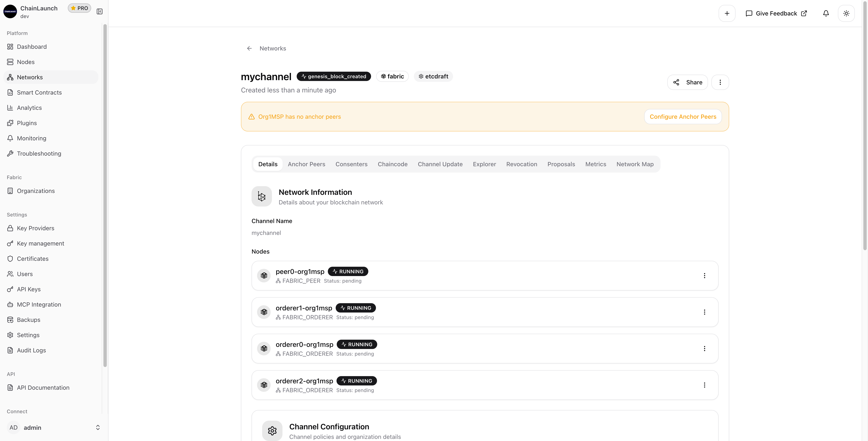Click the Share button

pyautogui.click(x=687, y=82)
